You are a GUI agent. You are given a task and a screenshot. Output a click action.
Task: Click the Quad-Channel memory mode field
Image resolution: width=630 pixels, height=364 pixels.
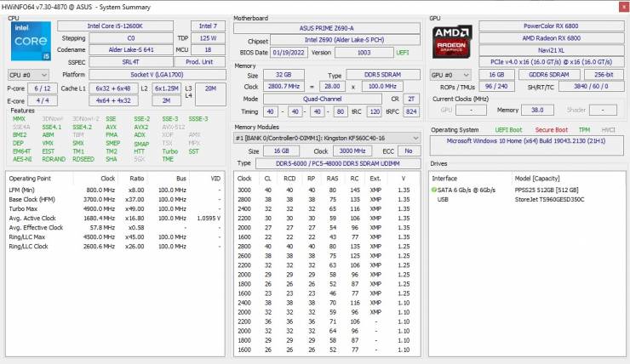click(x=322, y=99)
